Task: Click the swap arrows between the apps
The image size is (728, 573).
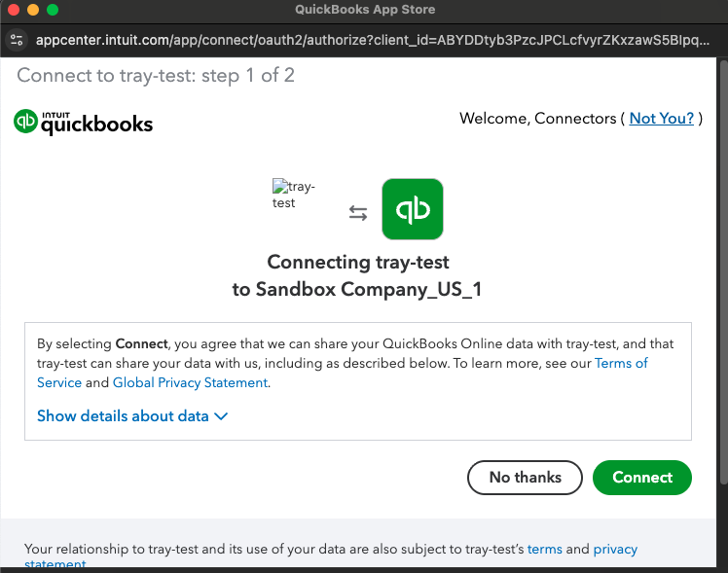Action: 358,213
